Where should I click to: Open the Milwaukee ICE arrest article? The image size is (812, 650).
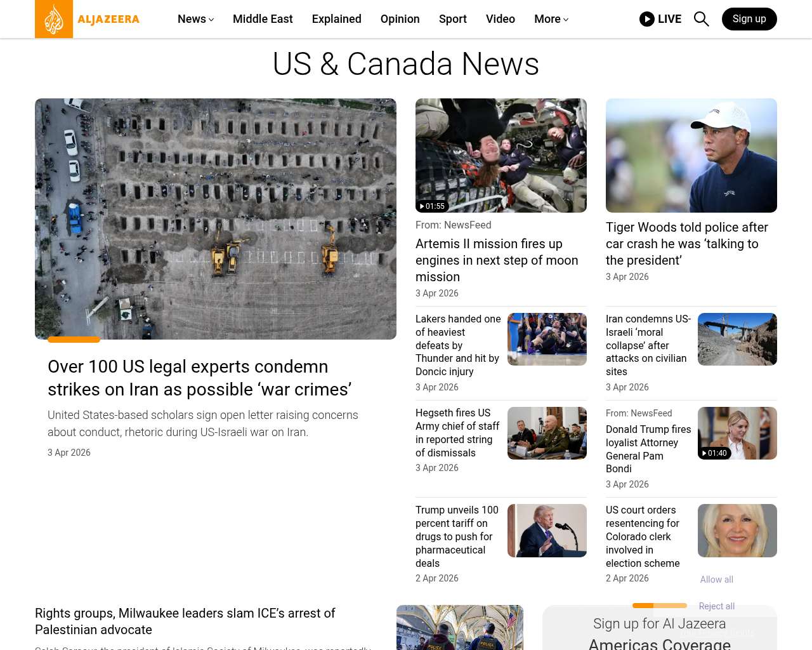(185, 621)
